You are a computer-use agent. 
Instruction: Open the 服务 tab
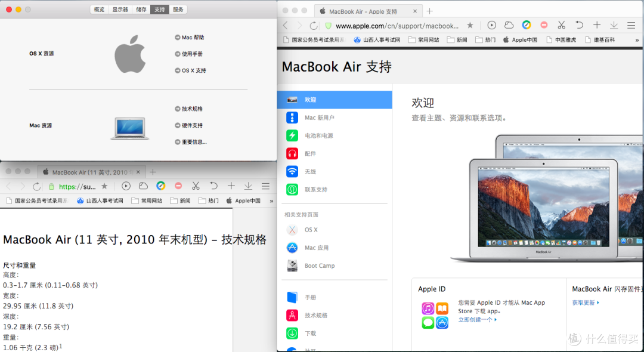click(178, 10)
